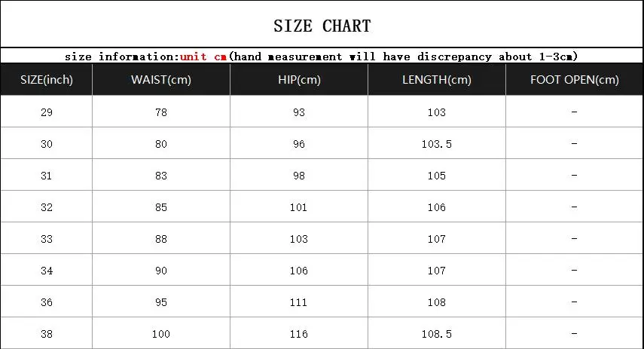Select the waist value 88
The width and height of the screenshot is (644, 349).
pos(161,239)
